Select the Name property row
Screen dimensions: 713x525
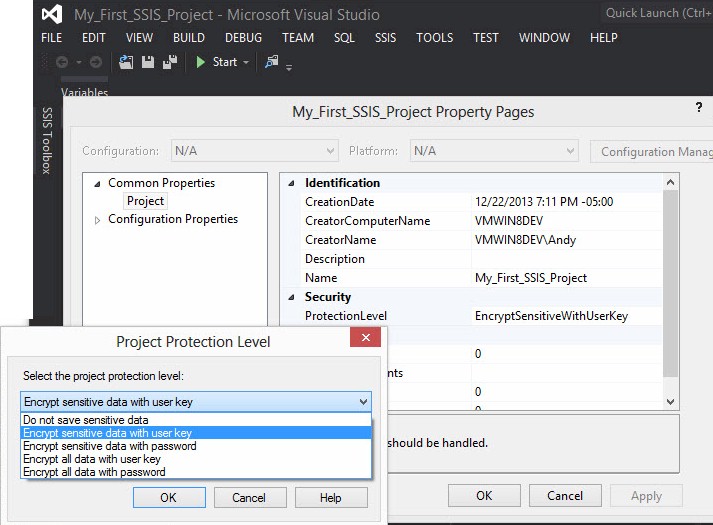pyautogui.click(x=481, y=278)
